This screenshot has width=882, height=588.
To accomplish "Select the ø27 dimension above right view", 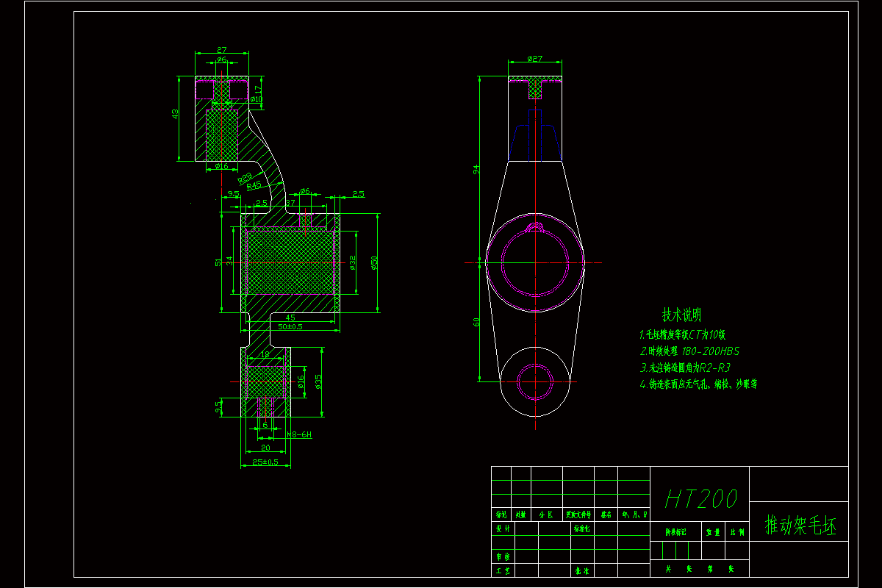I will pos(534,58).
